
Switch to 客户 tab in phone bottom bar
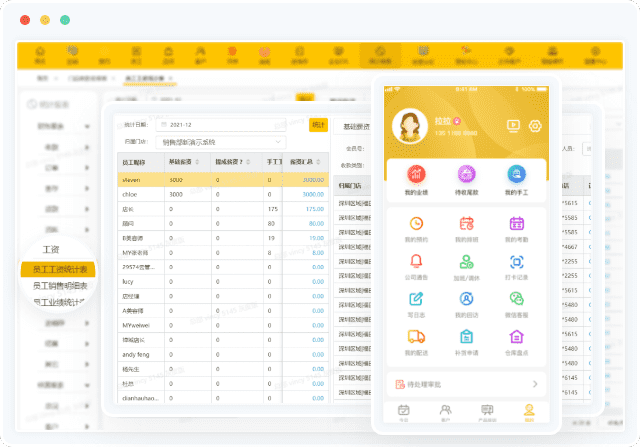click(x=446, y=412)
